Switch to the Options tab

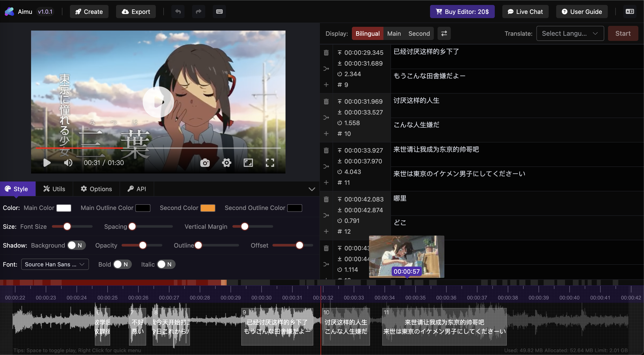coord(96,189)
